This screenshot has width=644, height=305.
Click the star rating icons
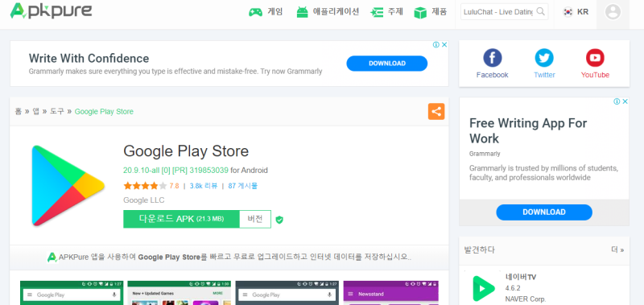pyautogui.click(x=145, y=186)
